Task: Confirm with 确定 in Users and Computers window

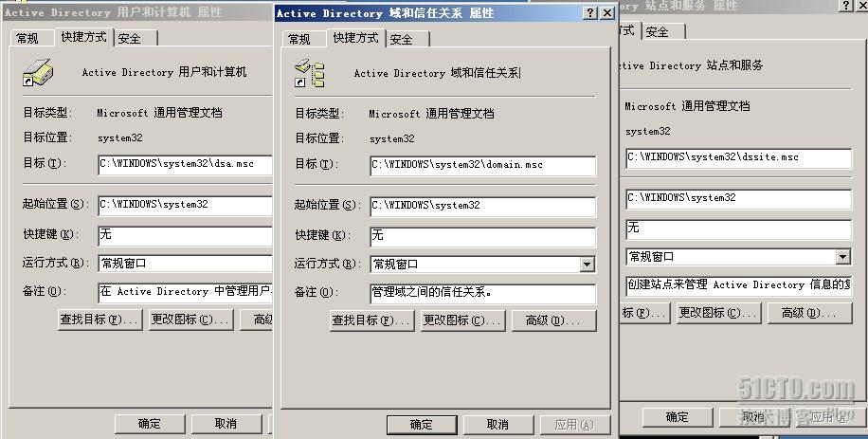Action: (x=150, y=424)
